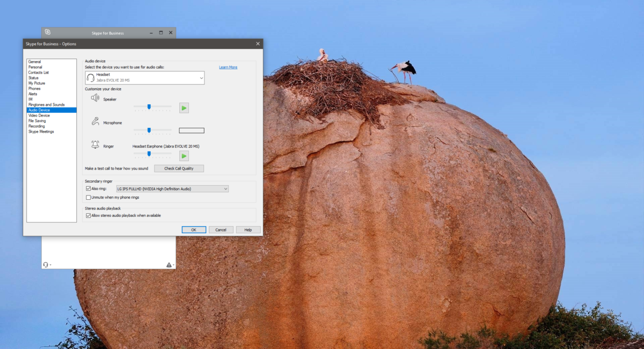Disable Allow stereo audio playback when available
Viewport: 644px width, 349px height.
[87, 215]
